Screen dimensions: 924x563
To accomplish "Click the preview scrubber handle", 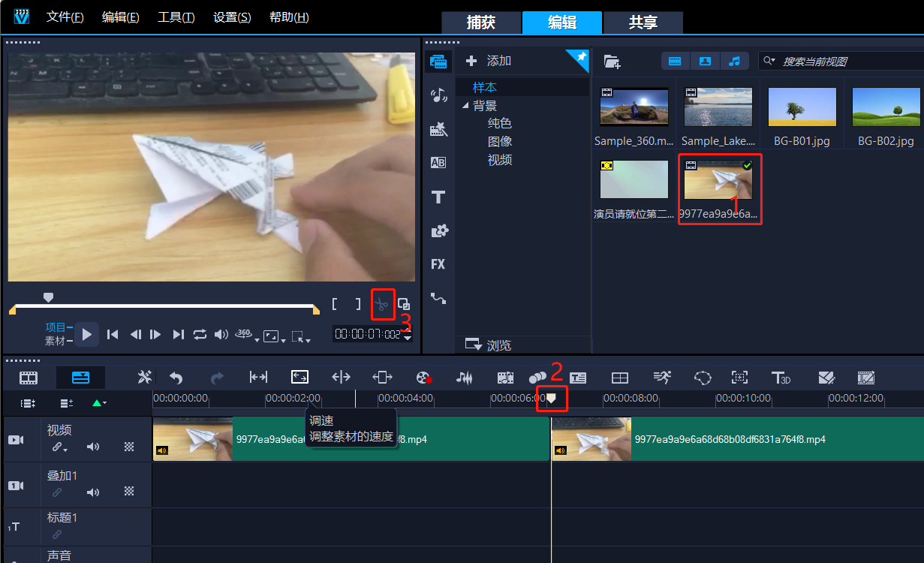I will click(x=49, y=297).
